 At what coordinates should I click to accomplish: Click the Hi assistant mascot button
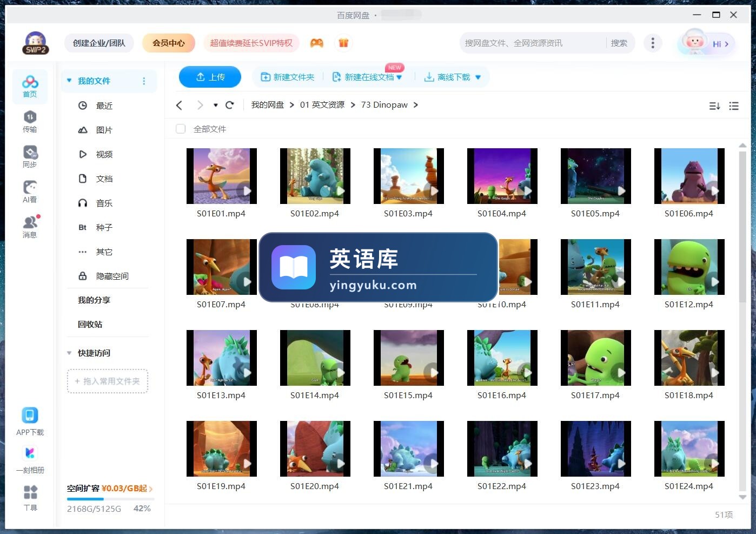coord(706,43)
